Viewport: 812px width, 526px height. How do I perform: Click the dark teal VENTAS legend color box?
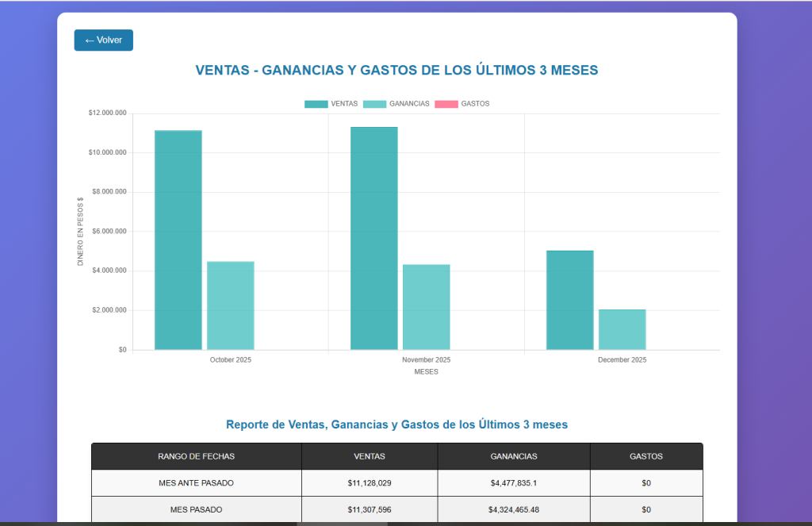pos(316,104)
